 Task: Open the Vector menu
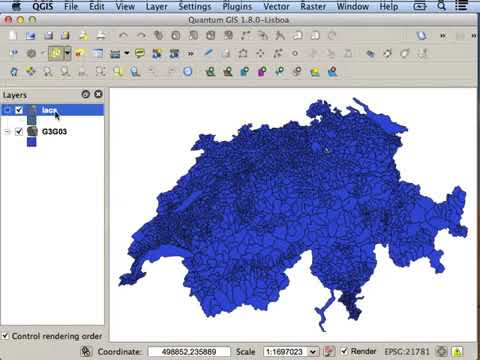point(276,6)
